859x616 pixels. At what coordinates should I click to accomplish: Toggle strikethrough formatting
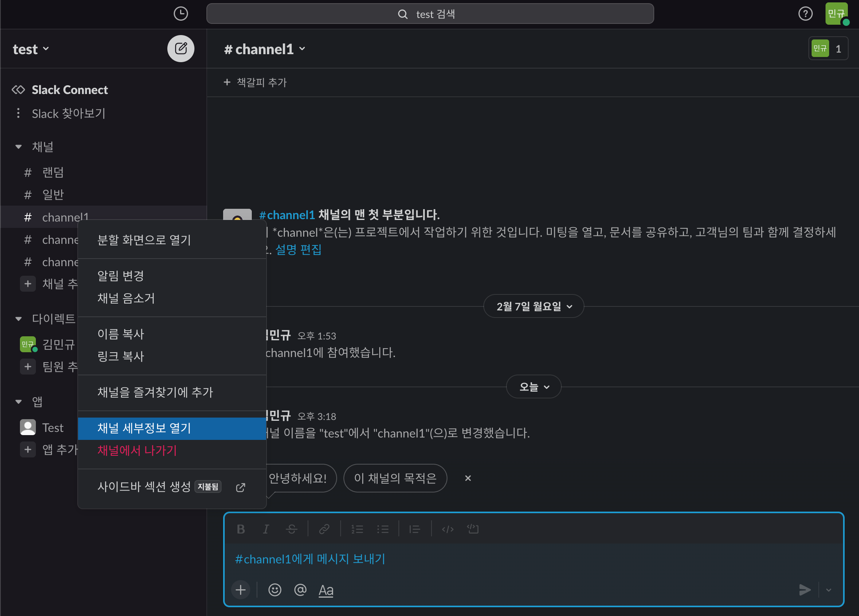[x=291, y=529]
